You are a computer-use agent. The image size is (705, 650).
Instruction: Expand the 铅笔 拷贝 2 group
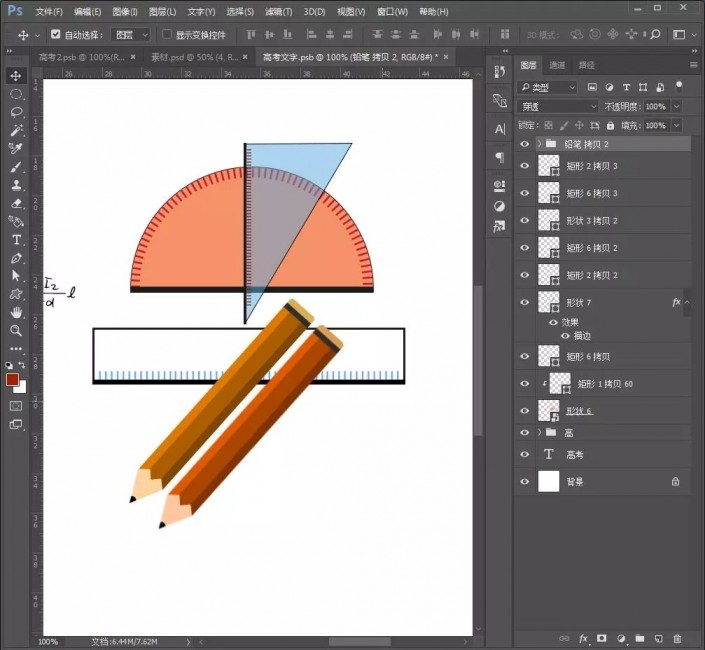[539, 144]
